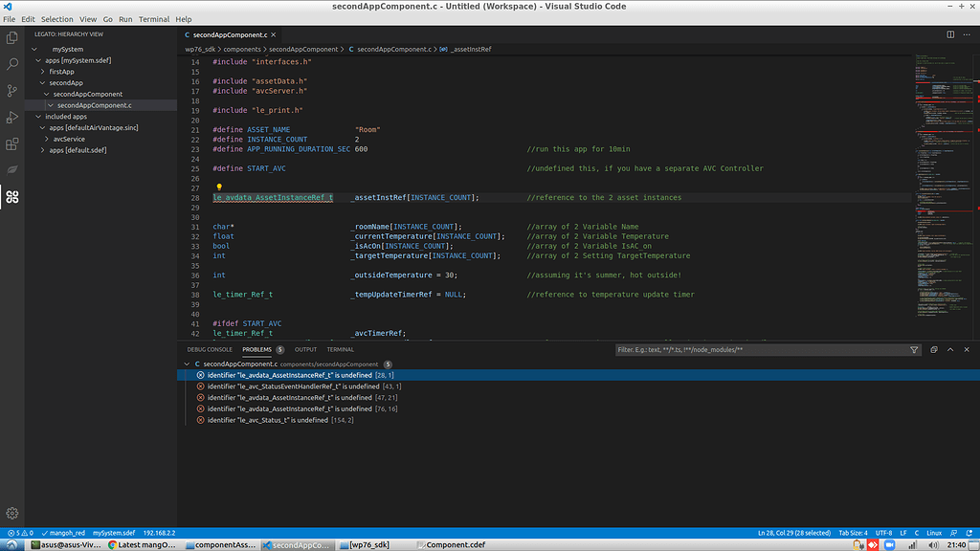Maximize the panel with the chevron toggle
The width and height of the screenshot is (980, 551).
(948, 349)
